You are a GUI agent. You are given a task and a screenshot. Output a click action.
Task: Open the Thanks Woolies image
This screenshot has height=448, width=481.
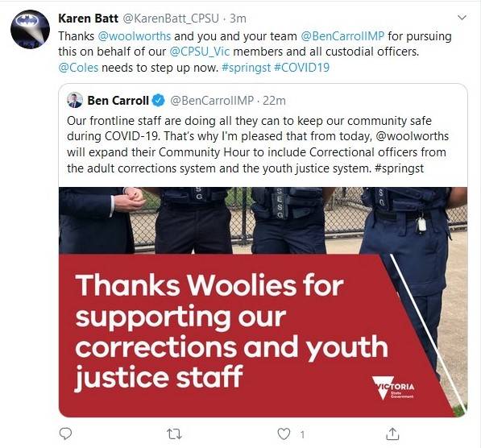(x=263, y=302)
